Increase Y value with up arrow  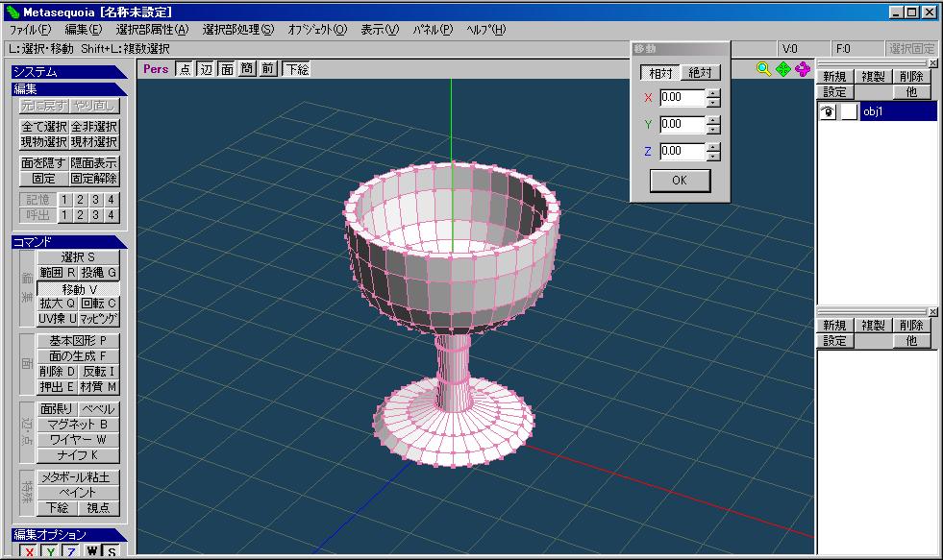click(713, 120)
